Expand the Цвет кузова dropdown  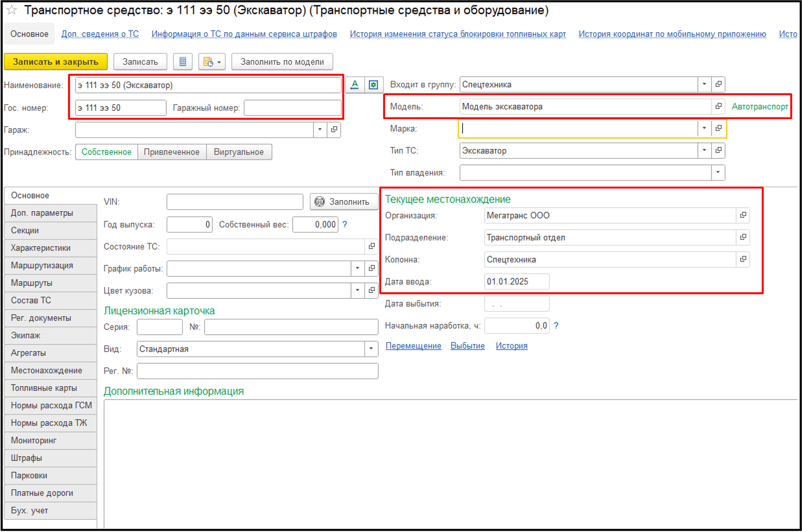(357, 290)
